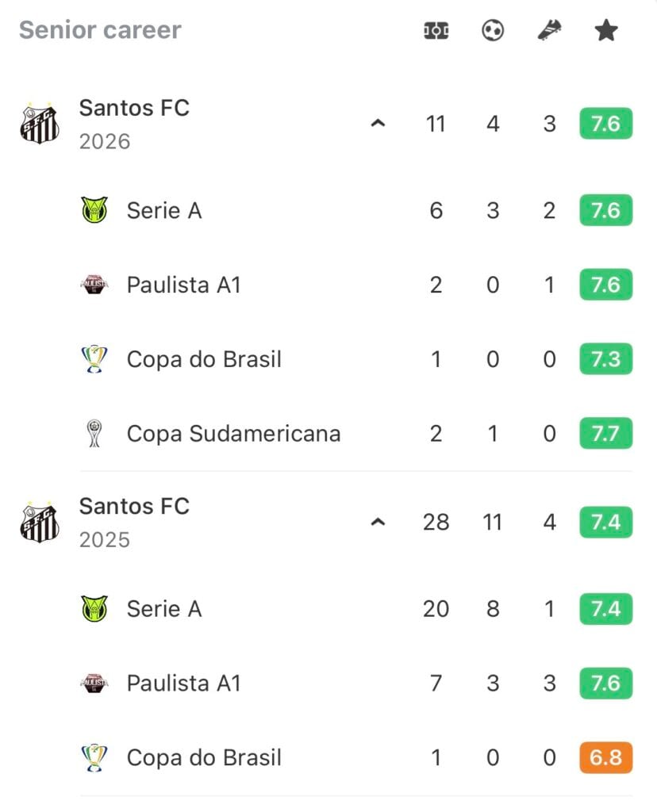Open the Santos FC 2025 team entry
Screen dimensions: 657x812
pos(134,523)
